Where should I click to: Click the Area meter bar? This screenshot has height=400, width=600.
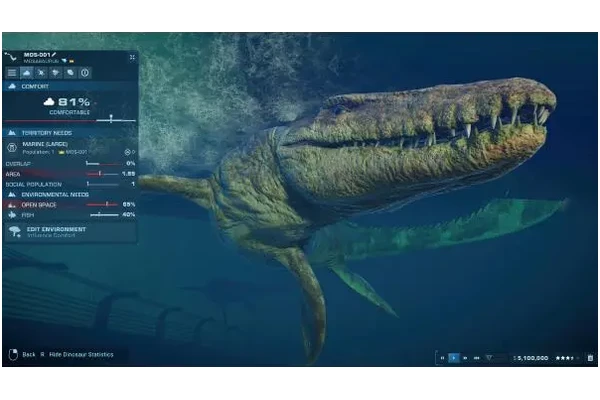point(103,174)
